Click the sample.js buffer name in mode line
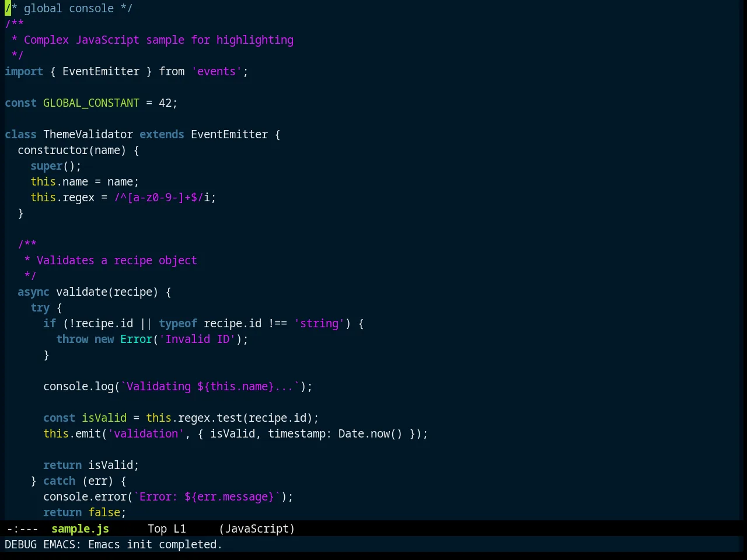Viewport: 747px width, 560px height. pos(80,528)
